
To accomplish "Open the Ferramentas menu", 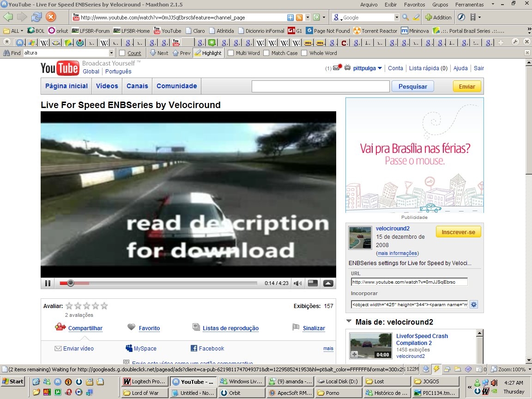I will click(469, 5).
